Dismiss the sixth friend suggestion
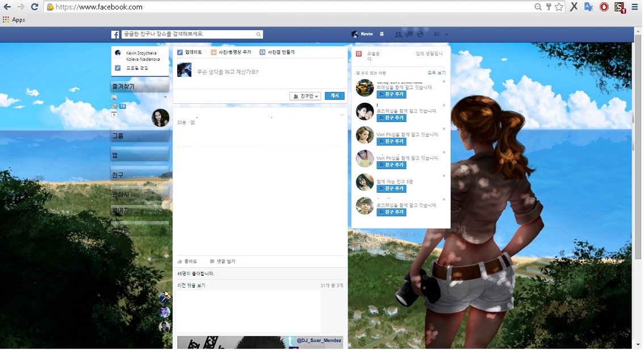The width and height of the screenshot is (644, 362). coord(444,200)
